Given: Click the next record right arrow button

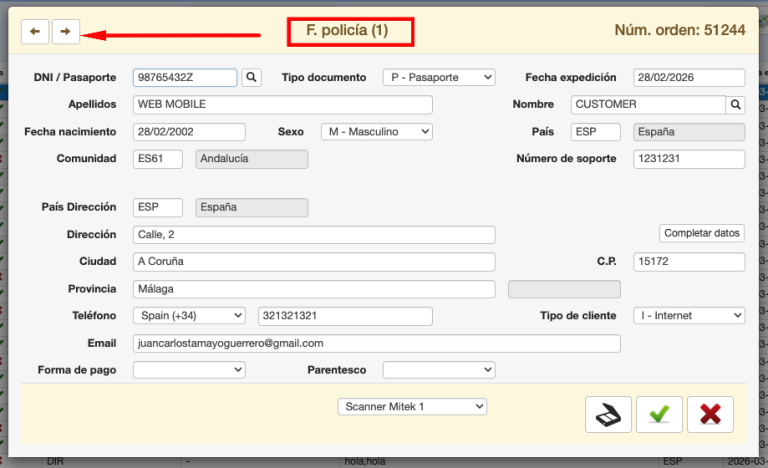Looking at the screenshot, I should [65, 32].
